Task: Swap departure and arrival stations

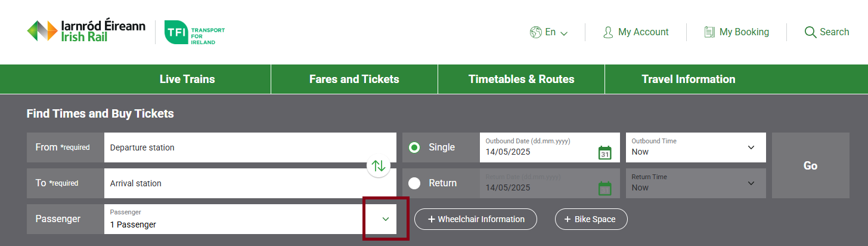Action: (379, 165)
